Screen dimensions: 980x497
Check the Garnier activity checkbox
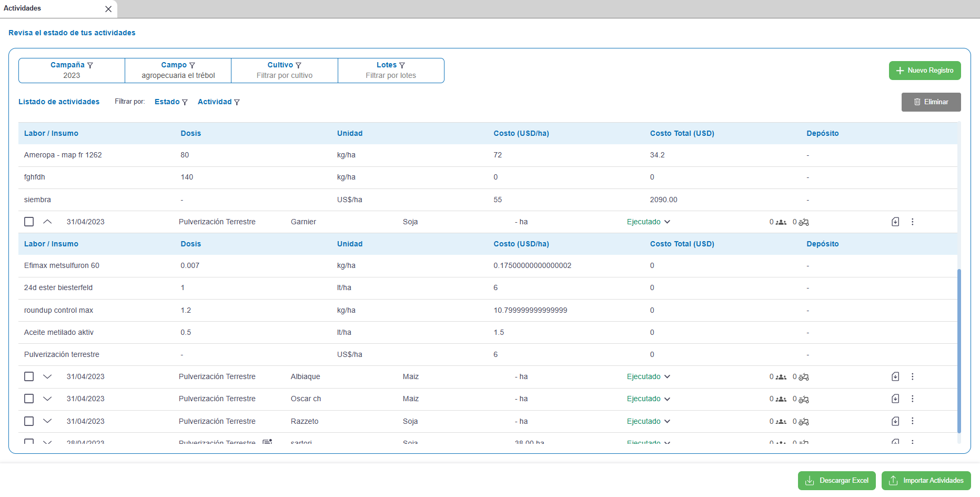pos(29,222)
